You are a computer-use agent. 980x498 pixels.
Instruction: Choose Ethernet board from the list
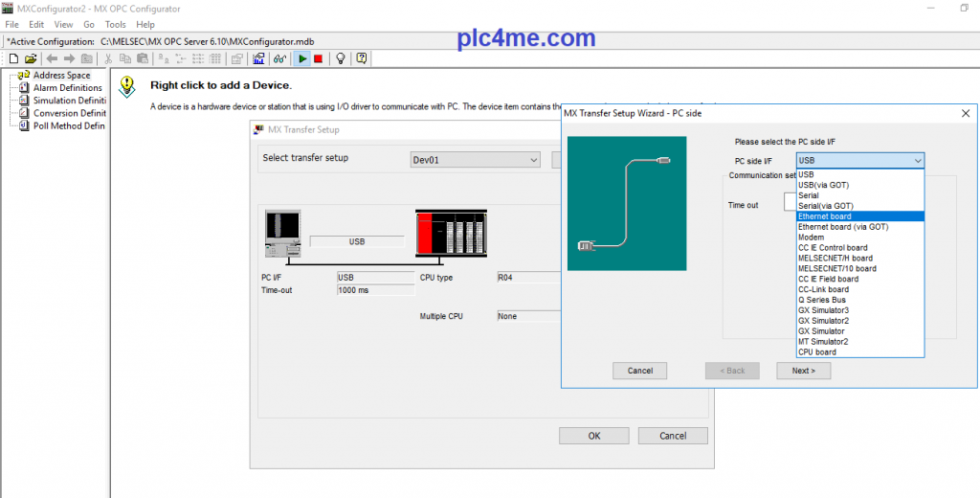(x=824, y=216)
